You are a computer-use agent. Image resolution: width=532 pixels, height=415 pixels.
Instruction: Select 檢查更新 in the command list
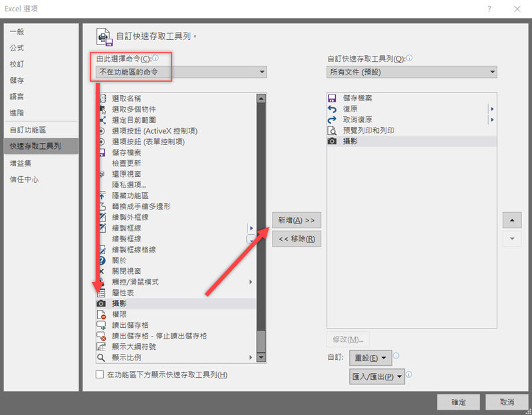point(176,163)
